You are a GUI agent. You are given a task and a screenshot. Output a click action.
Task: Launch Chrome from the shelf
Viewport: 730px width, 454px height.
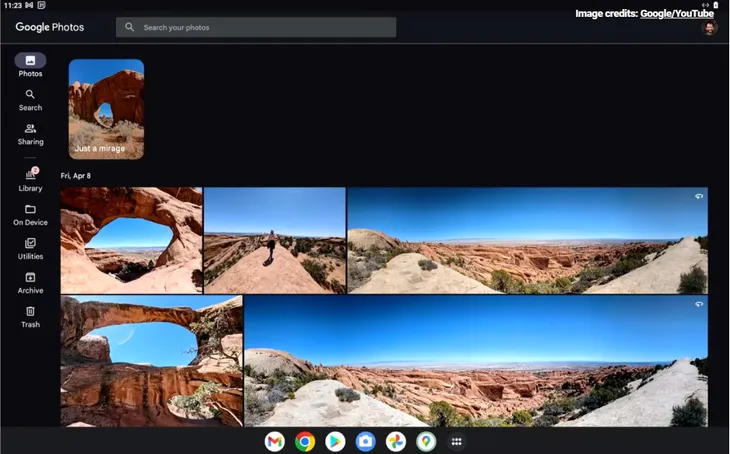click(x=305, y=441)
